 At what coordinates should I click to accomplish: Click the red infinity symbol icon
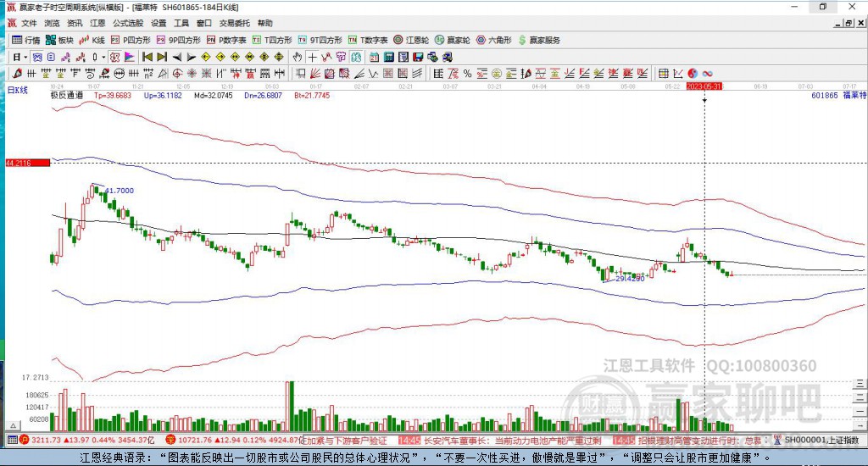pos(707,73)
